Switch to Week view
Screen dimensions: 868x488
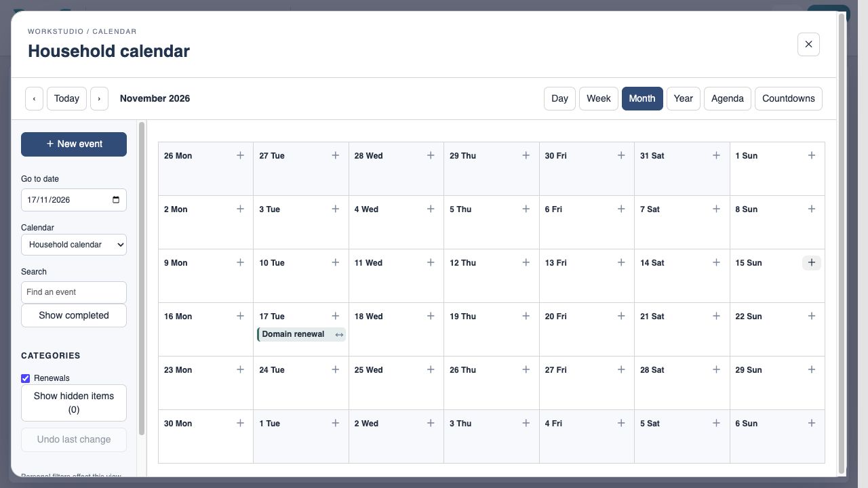pos(599,98)
